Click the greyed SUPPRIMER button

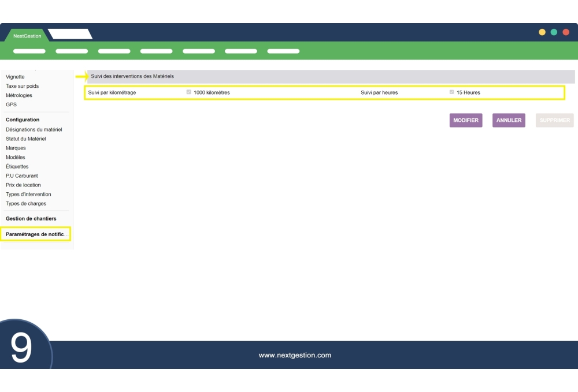coord(554,120)
